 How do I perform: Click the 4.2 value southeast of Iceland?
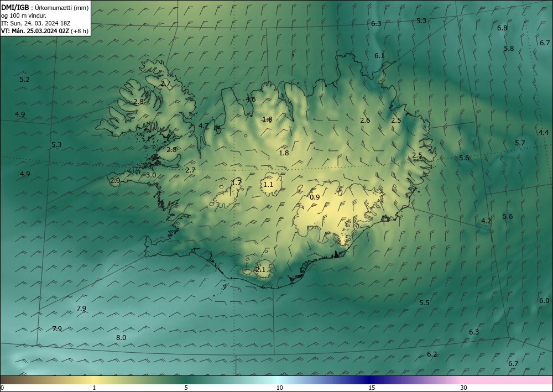point(486,221)
